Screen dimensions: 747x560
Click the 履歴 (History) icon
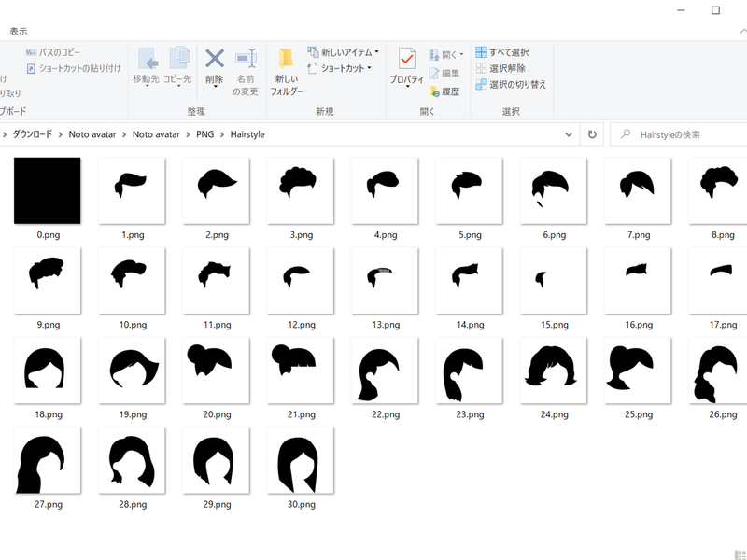pos(444,91)
